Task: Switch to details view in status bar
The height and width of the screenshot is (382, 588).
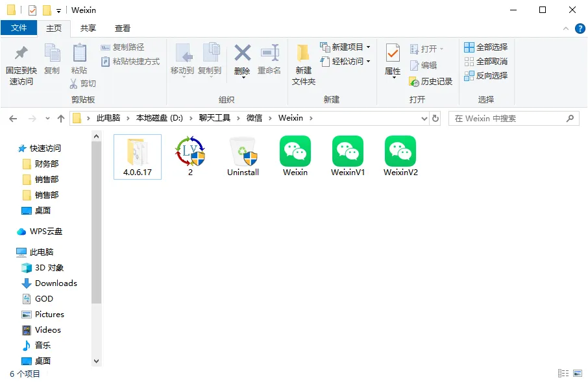Action: click(x=563, y=374)
